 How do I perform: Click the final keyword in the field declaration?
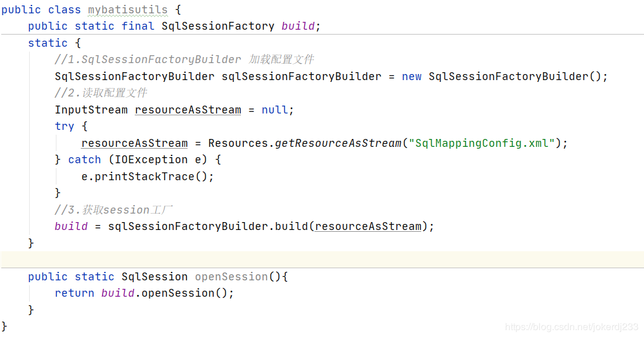(x=138, y=26)
